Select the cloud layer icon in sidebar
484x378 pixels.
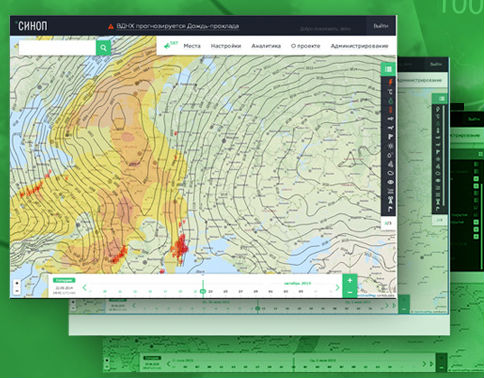[390, 173]
